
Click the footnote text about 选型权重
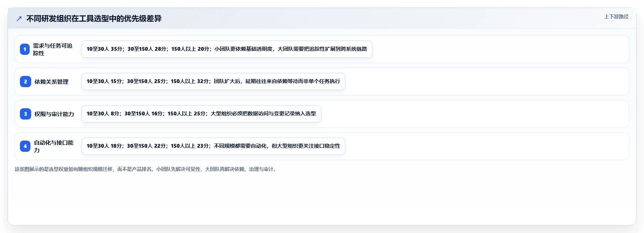coord(146,169)
